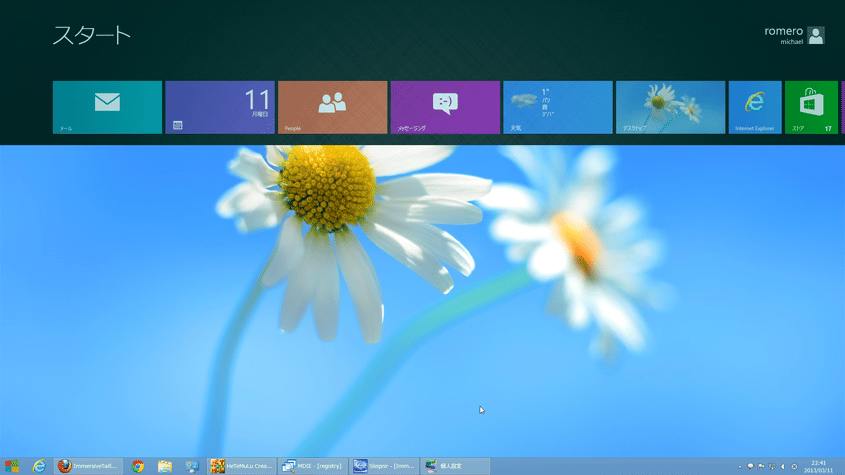The width and height of the screenshot is (845, 475).
Task: Click the romero user name
Action: [784, 31]
